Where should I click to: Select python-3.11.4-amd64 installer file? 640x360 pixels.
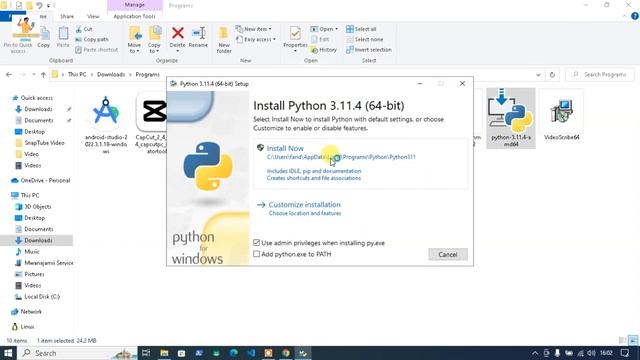pos(511,118)
